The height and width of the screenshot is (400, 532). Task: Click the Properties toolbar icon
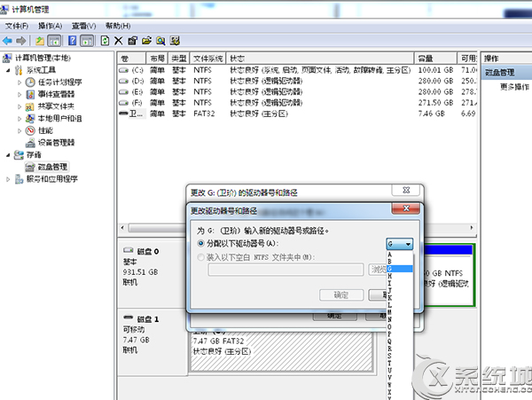132,41
